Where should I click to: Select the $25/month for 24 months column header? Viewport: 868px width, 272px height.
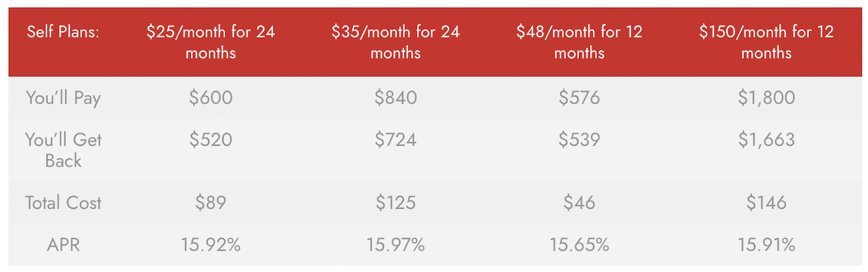click(210, 42)
